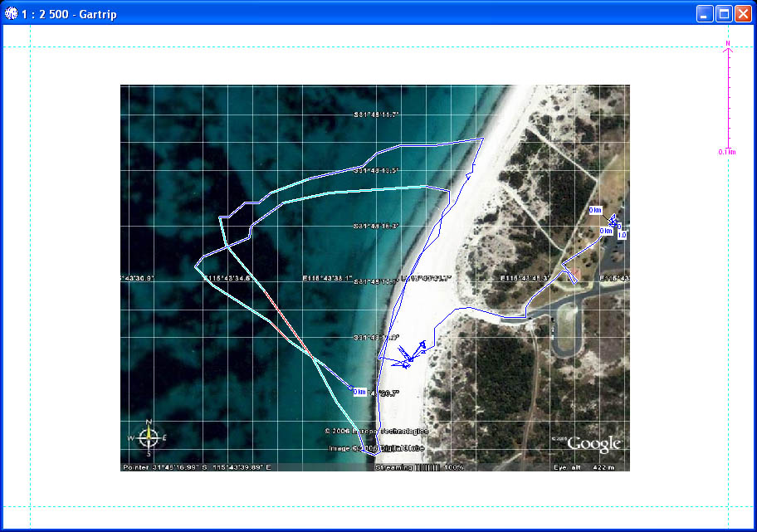Click the restore button of the Gartrip window
This screenshot has height=532, width=757.
coord(722,13)
